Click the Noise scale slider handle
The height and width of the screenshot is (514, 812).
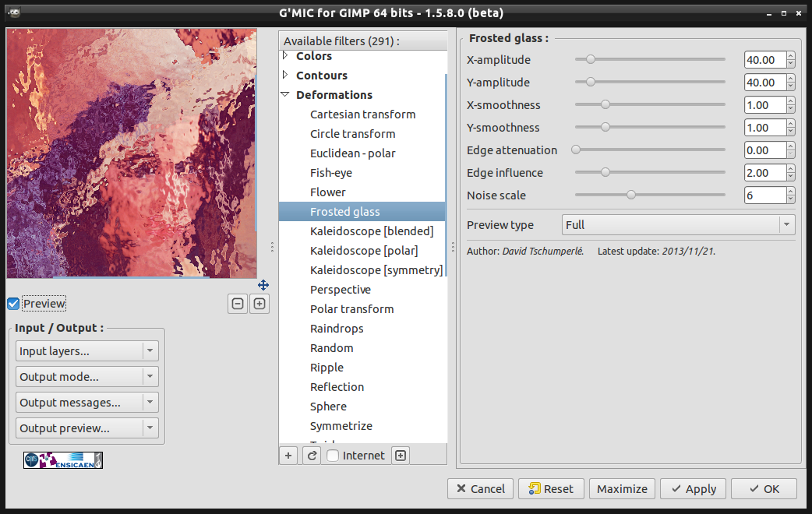630,195
